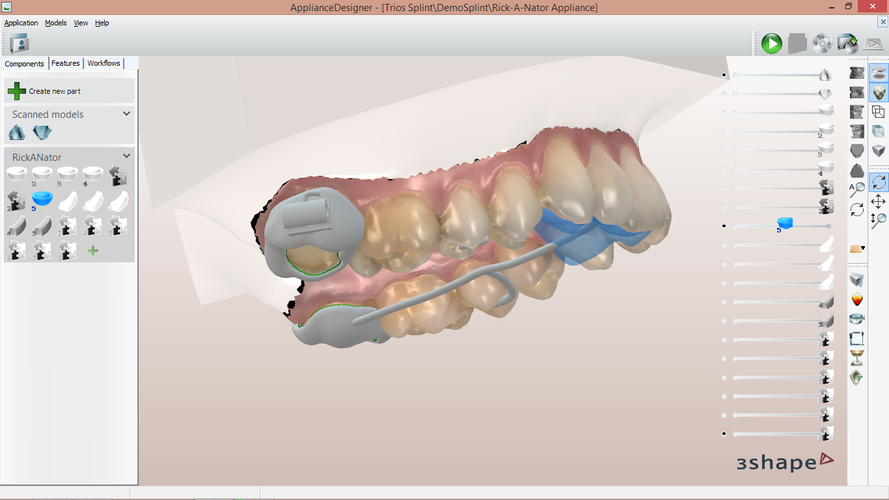Viewport: 889px width, 500px height.
Task: Open the View menu
Action: point(81,23)
